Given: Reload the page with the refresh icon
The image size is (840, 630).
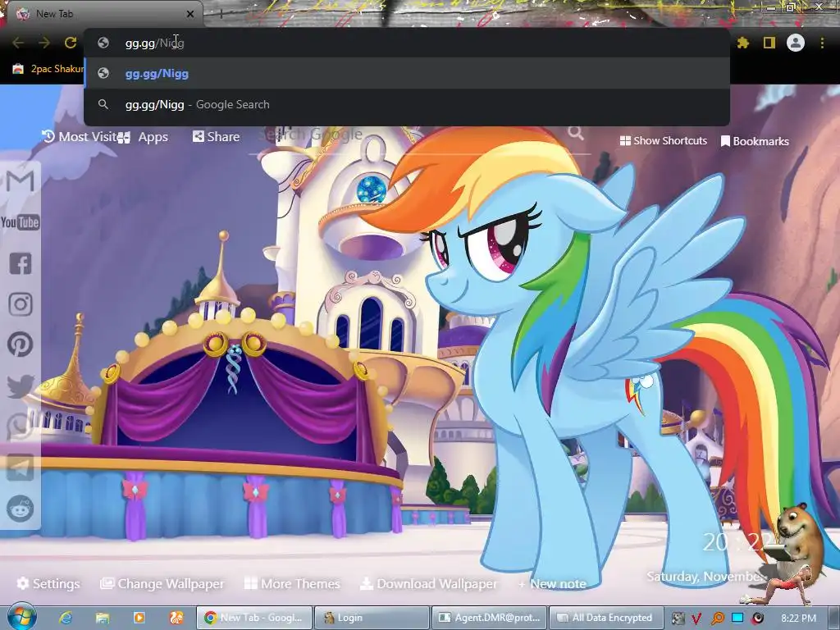Looking at the screenshot, I should pyautogui.click(x=71, y=43).
